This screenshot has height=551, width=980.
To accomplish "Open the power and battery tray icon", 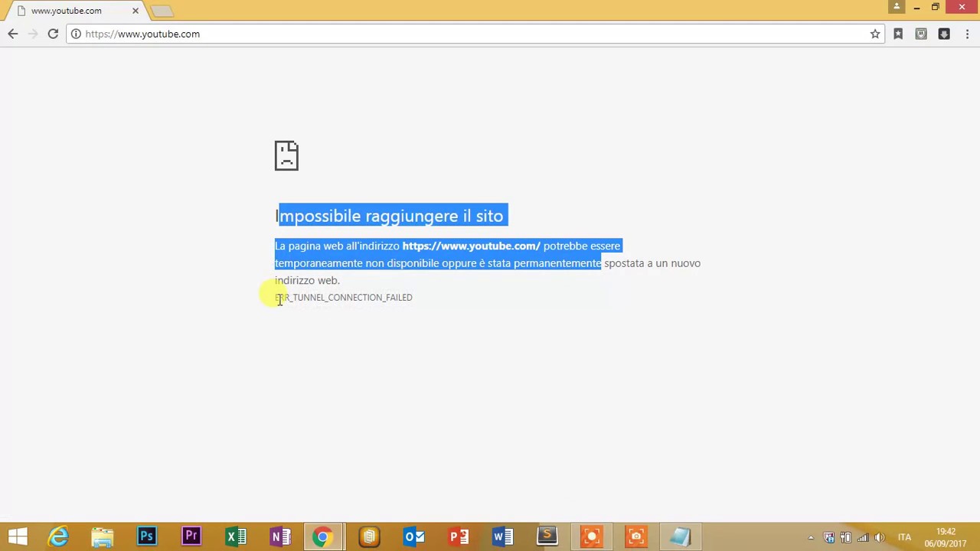I will coord(846,537).
